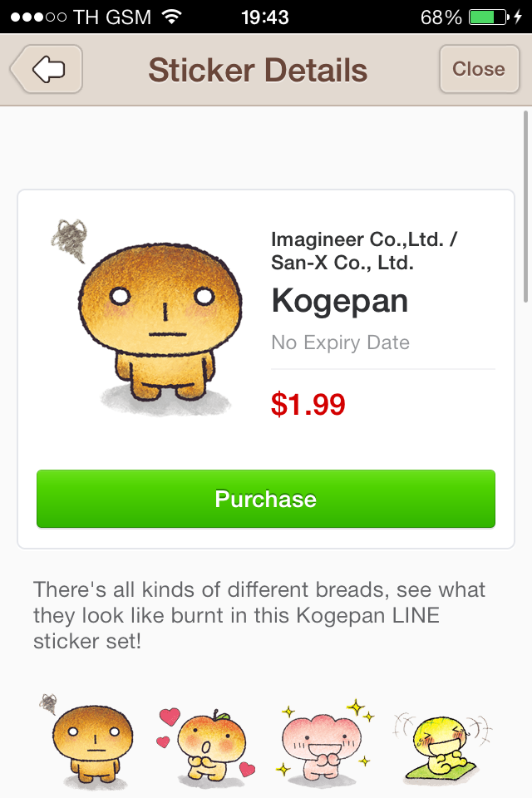532x798 pixels.
Task: Preview the pink sparkling bread sticker
Action: click(x=323, y=741)
